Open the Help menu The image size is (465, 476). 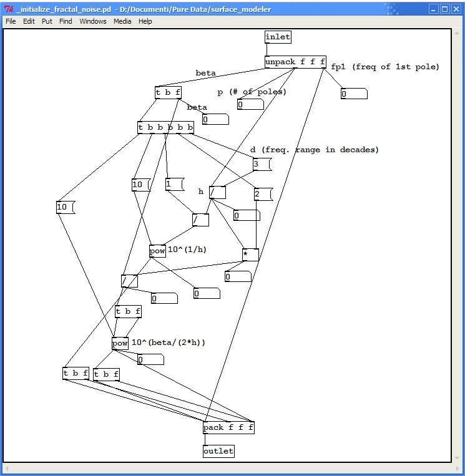145,21
